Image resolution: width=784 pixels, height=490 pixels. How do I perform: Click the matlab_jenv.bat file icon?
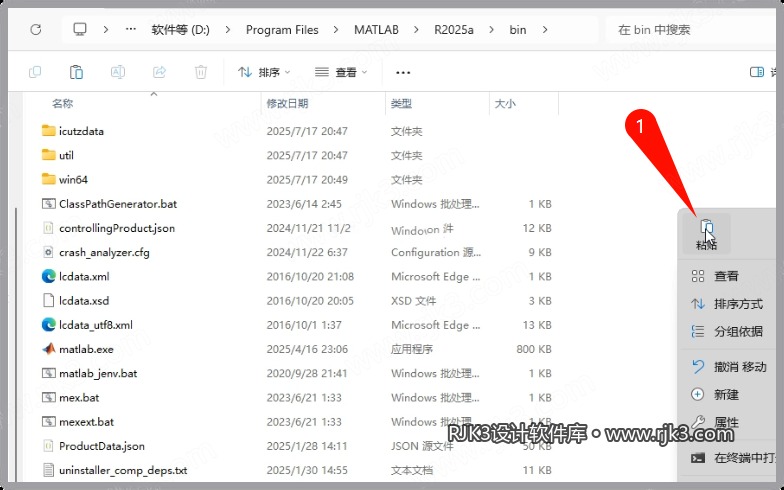point(48,373)
